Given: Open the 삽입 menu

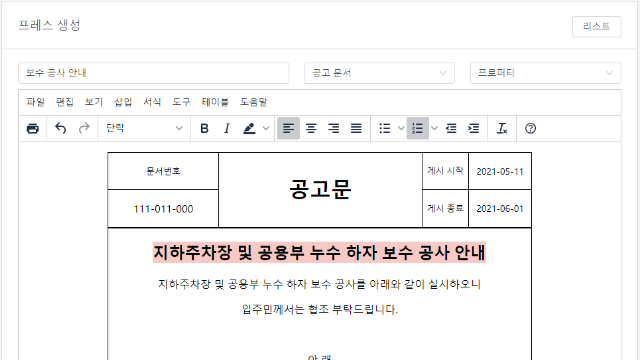Looking at the screenshot, I should (123, 102).
